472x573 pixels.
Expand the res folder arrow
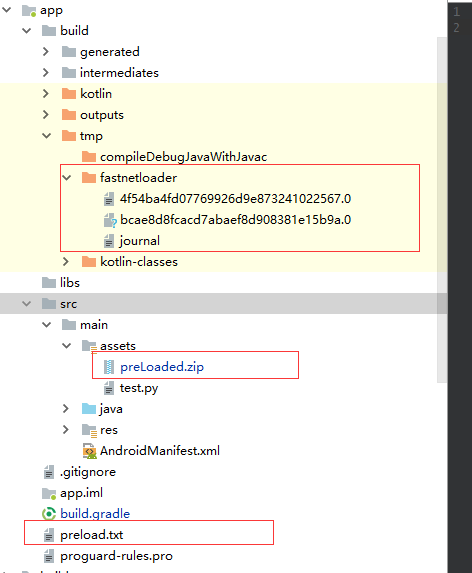pos(66,429)
